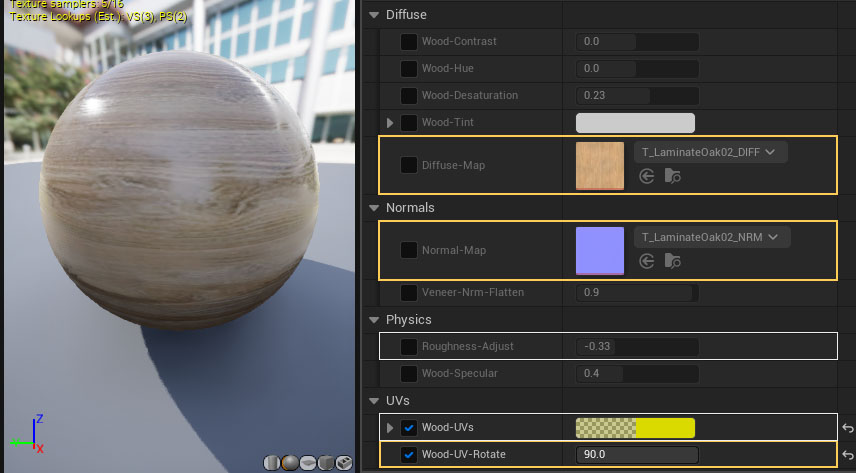The image size is (856, 473).
Task: Uncheck the Wood-UVs override checkbox
Action: pos(409,427)
